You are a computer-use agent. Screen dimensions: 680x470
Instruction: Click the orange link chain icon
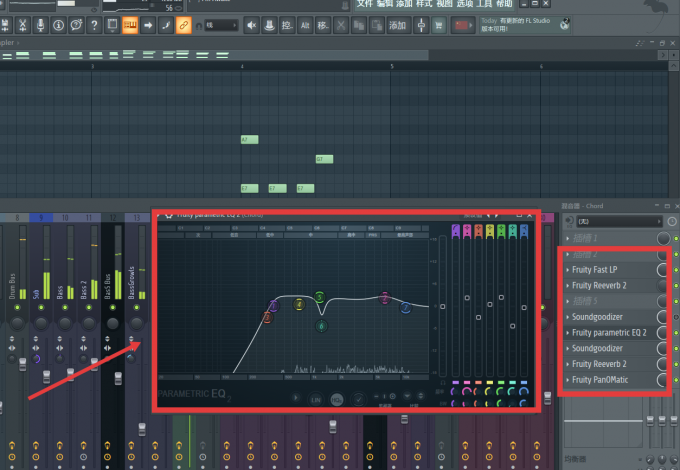coord(183,25)
